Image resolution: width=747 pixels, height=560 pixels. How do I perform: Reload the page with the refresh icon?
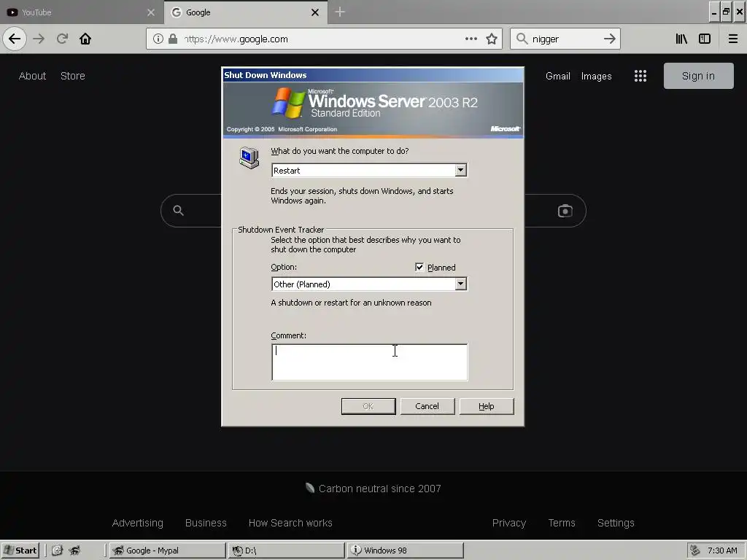click(x=62, y=39)
